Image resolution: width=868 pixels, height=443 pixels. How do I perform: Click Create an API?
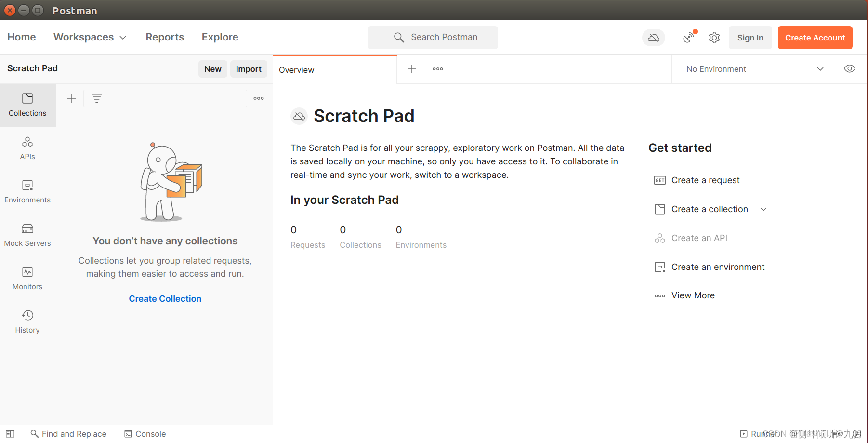pyautogui.click(x=691, y=238)
